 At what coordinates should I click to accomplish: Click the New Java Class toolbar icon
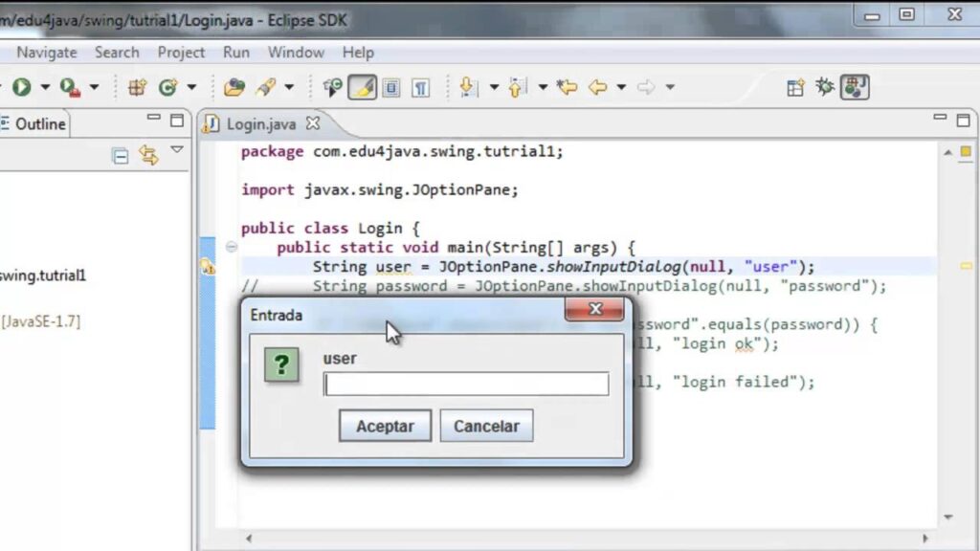coord(168,87)
